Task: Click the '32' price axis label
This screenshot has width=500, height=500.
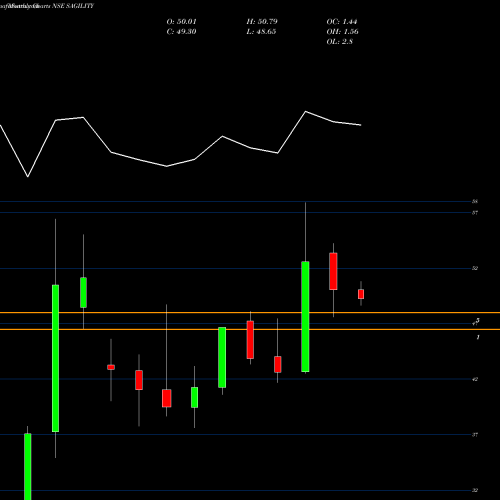Action: (475, 490)
